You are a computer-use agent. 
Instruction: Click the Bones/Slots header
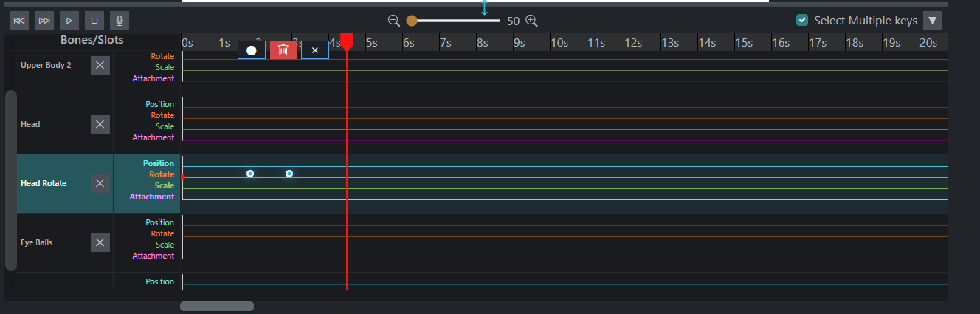(x=92, y=40)
